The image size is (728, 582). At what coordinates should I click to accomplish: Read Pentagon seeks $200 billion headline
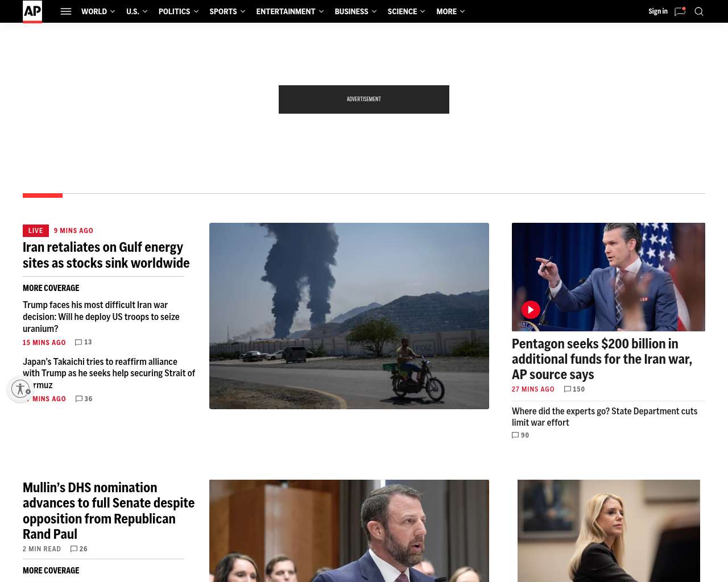click(x=602, y=359)
